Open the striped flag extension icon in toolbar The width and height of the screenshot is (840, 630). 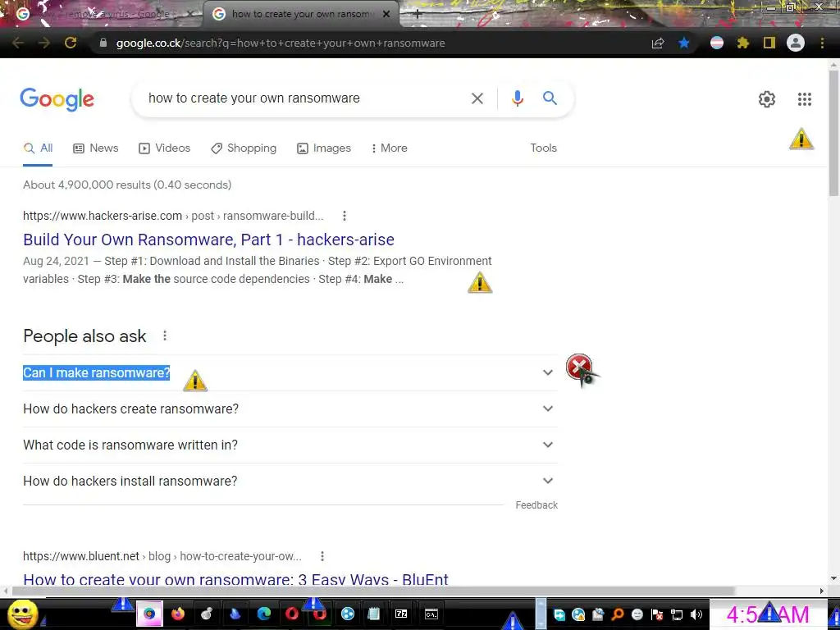[x=717, y=43]
